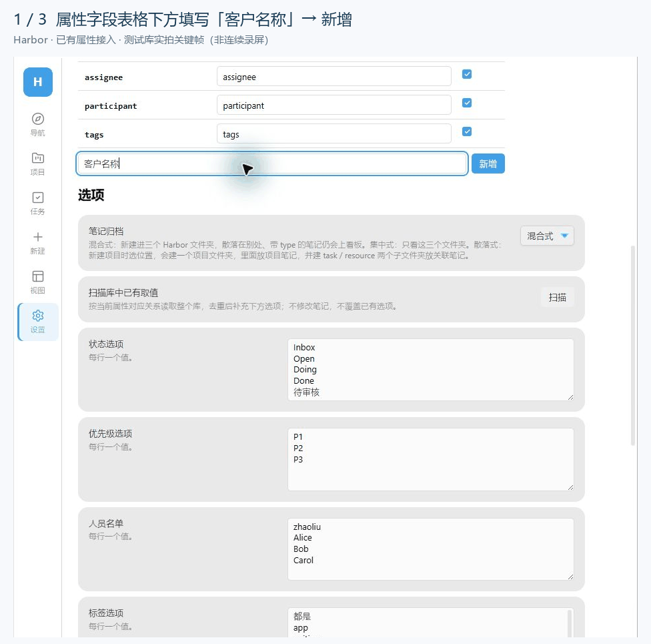Click the 选项 section heading
Image resolution: width=651 pixels, height=644 pixels.
pyautogui.click(x=91, y=195)
